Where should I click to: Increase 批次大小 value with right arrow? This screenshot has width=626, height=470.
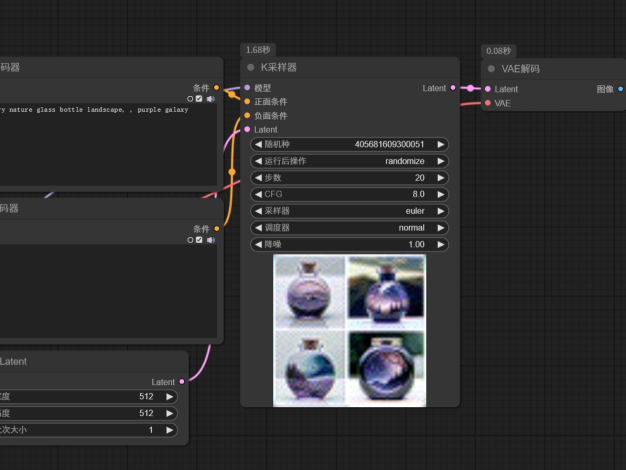click(x=170, y=430)
